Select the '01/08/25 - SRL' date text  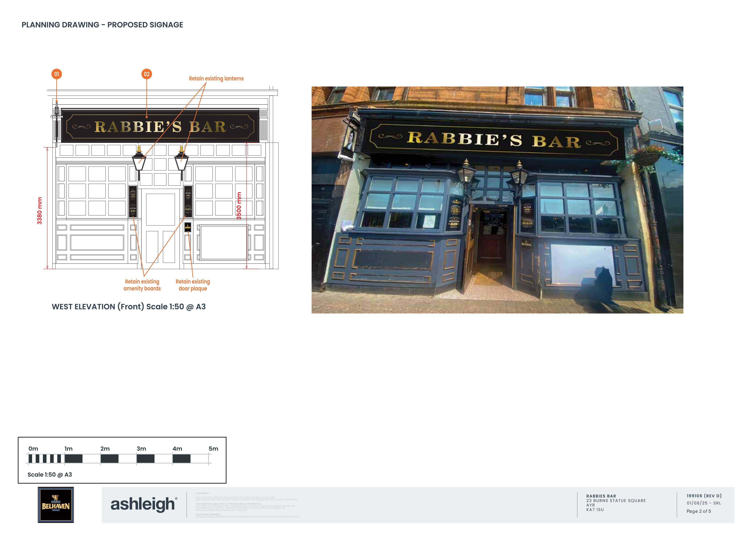(x=704, y=503)
